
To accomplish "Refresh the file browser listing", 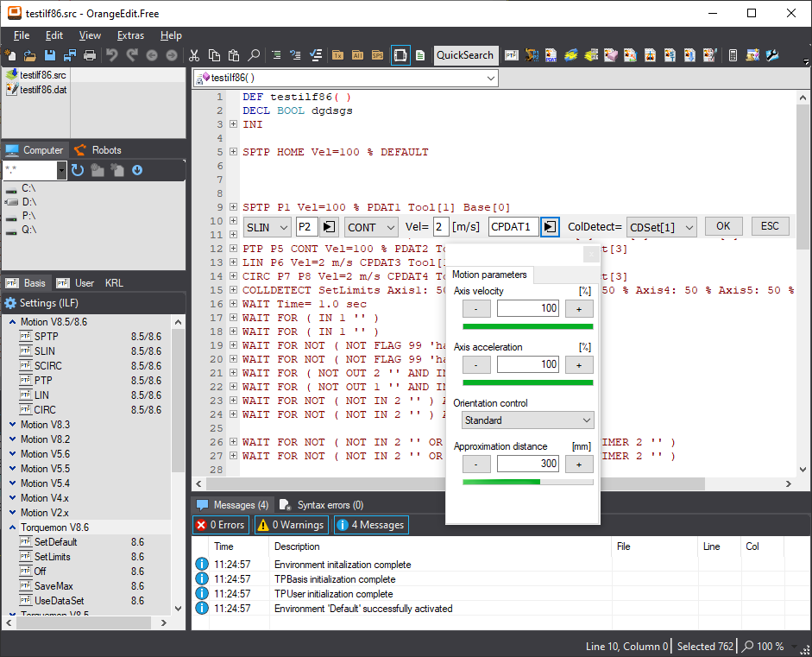I will point(79,170).
